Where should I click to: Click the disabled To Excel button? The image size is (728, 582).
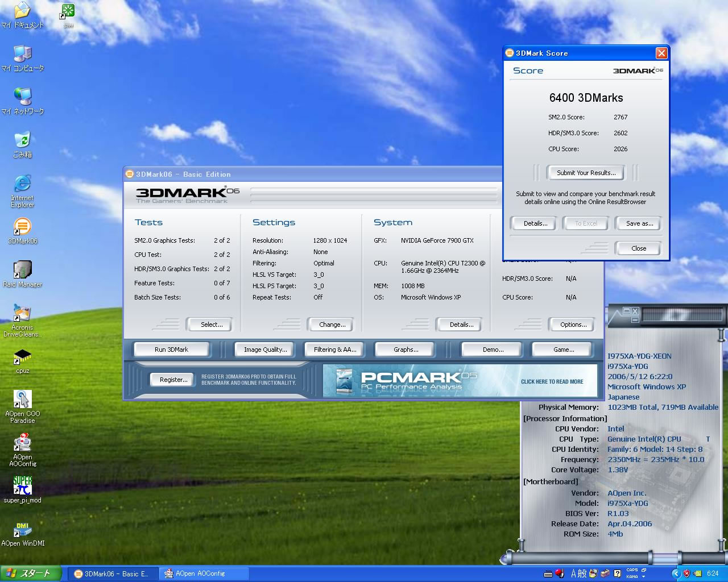pyautogui.click(x=586, y=223)
